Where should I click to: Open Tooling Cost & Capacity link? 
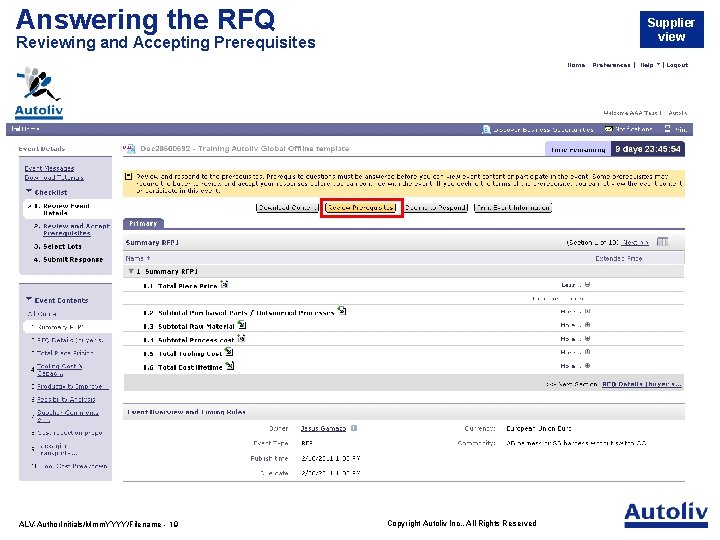59,370
